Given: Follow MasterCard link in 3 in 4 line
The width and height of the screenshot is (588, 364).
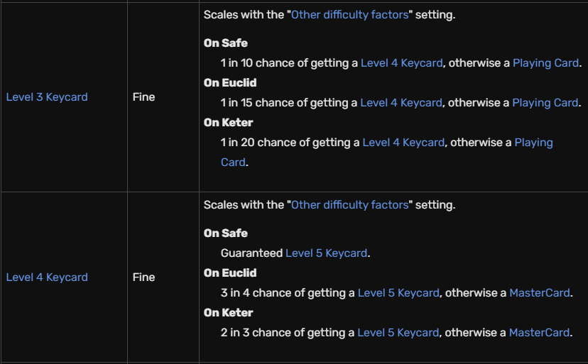Looking at the screenshot, I should click(540, 293).
